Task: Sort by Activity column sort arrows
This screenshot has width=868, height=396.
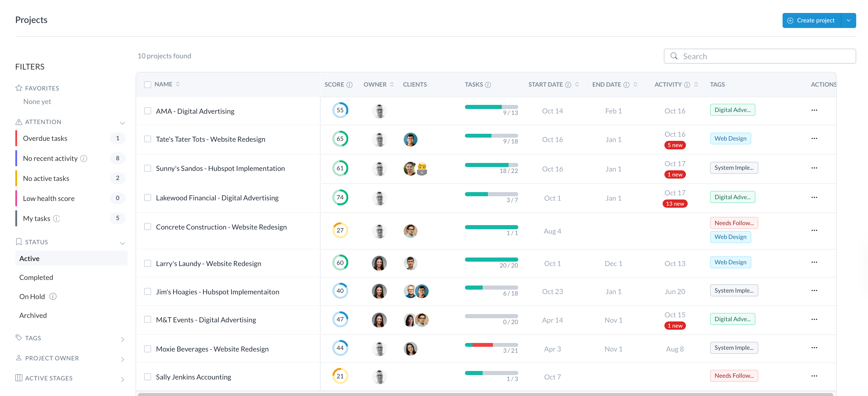Action: 696,84
